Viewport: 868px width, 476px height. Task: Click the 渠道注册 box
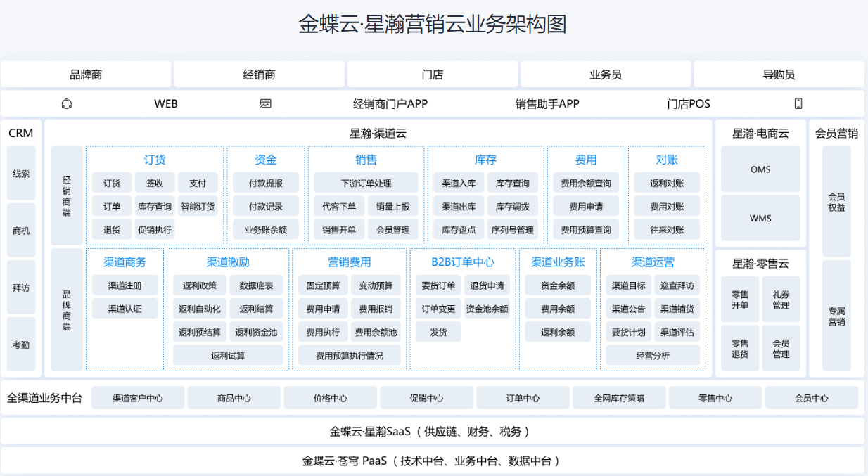click(x=125, y=285)
